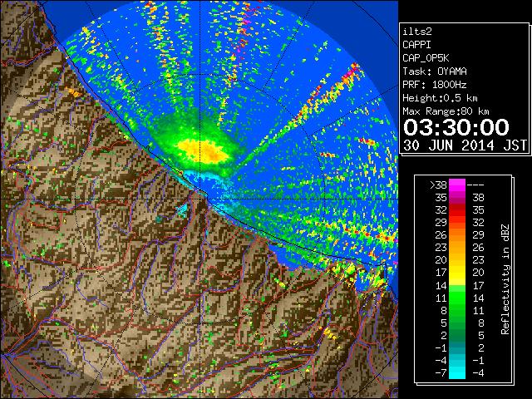Click the "CAP_OP5K" label
Screen dimensions: 532x399
(x=426, y=58)
